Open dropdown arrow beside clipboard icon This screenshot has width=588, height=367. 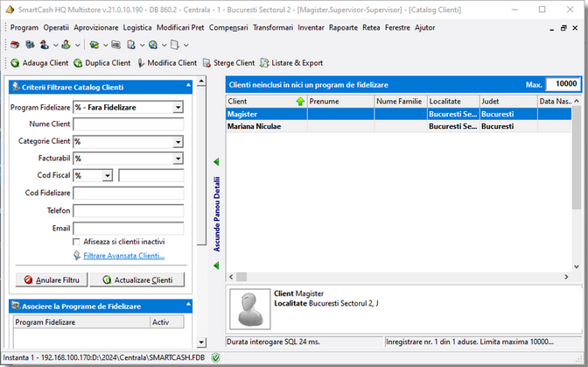142,46
